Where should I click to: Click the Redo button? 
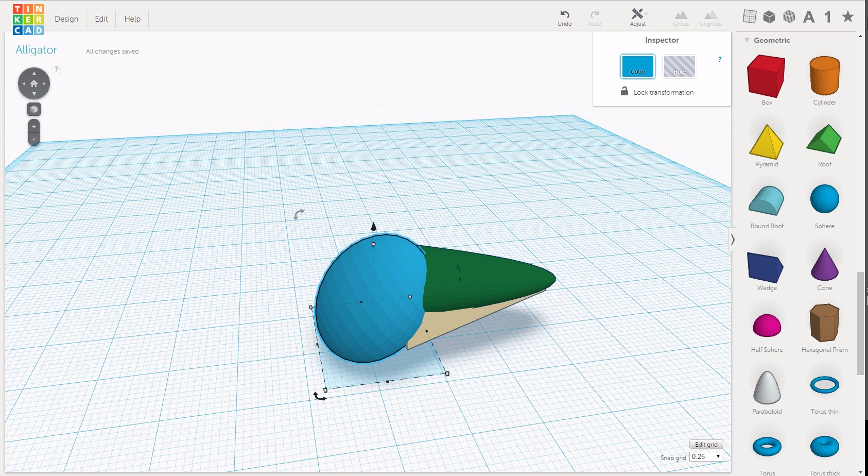point(595,18)
